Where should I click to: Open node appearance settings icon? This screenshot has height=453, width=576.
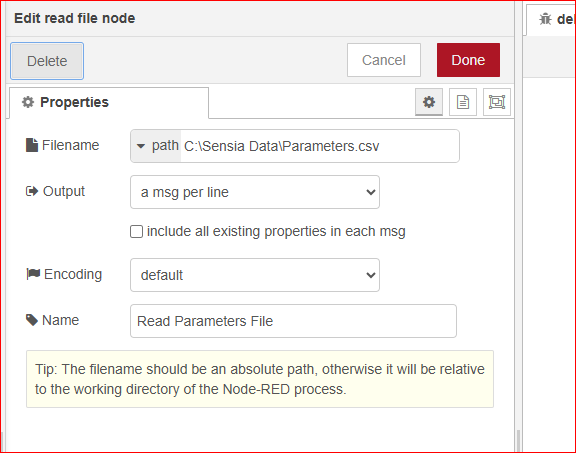point(497,102)
